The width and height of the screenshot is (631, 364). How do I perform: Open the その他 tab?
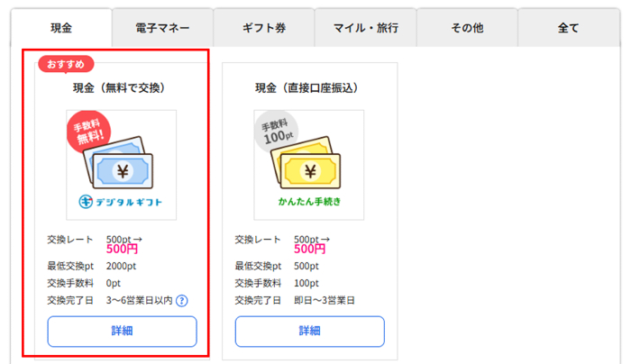pos(467,28)
